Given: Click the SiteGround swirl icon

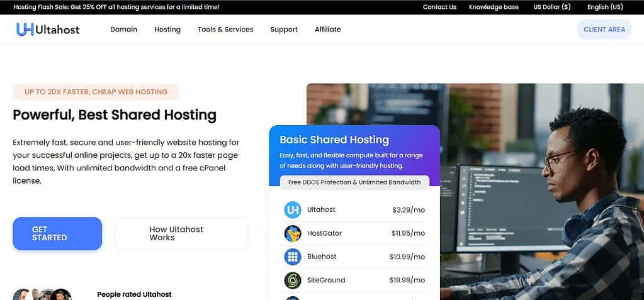Looking at the screenshot, I should [293, 280].
